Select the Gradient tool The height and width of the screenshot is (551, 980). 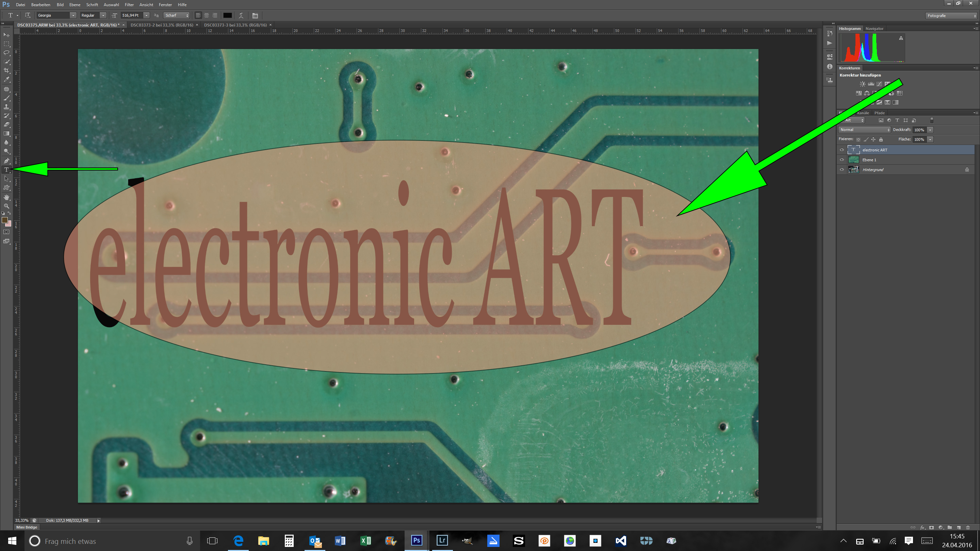point(6,133)
